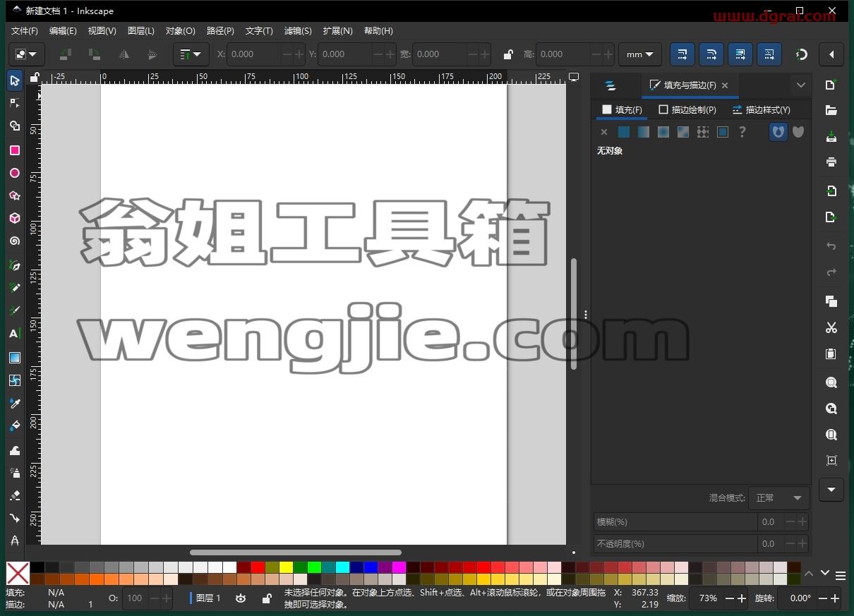
Task: Toggle current layer visibility eye
Action: (241, 598)
